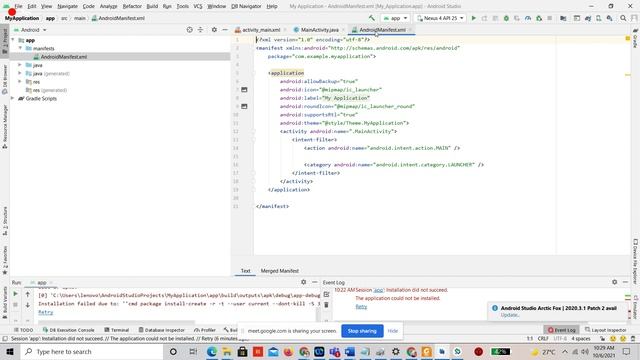The height and width of the screenshot is (360, 640).
Task: Click Retry link in Run output
Action: pos(46,312)
